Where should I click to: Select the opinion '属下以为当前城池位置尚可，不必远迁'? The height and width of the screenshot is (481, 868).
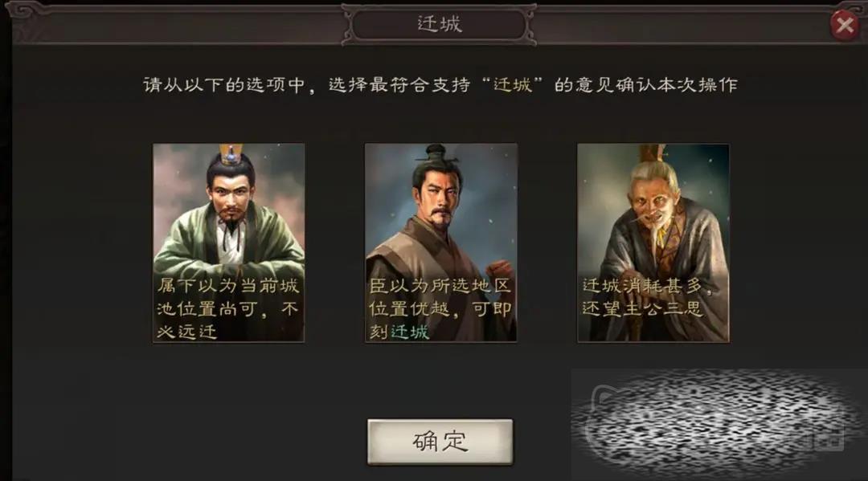click(x=227, y=308)
